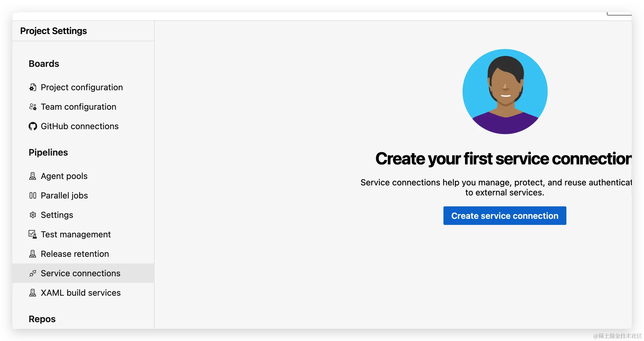This screenshot has height=341, width=644.
Task: Expand the Pipelines section
Action: (48, 152)
